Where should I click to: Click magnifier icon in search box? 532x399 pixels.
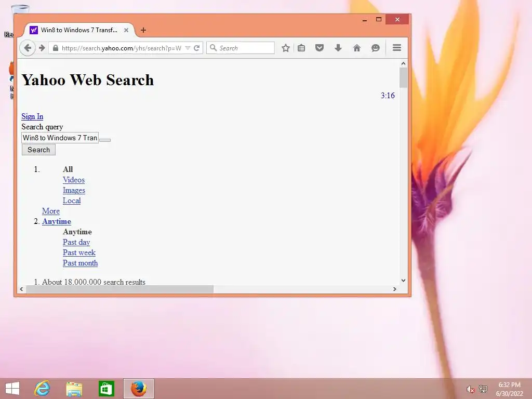213,48
